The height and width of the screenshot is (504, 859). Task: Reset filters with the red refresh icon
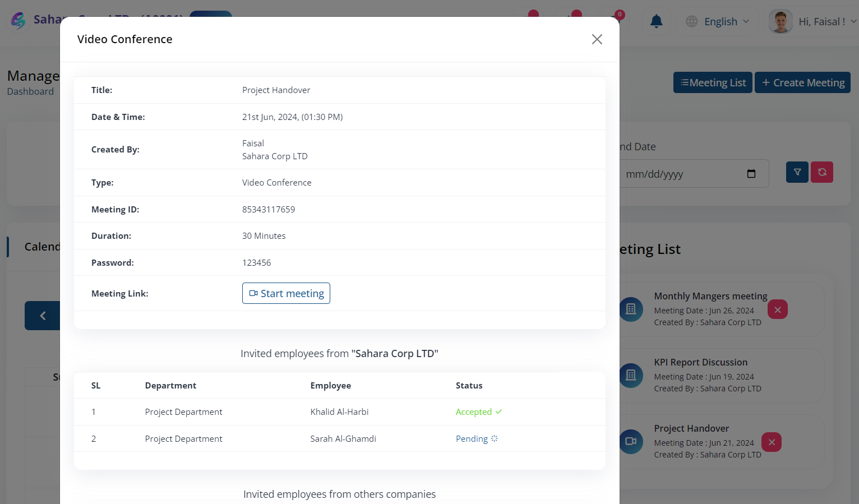pos(822,172)
